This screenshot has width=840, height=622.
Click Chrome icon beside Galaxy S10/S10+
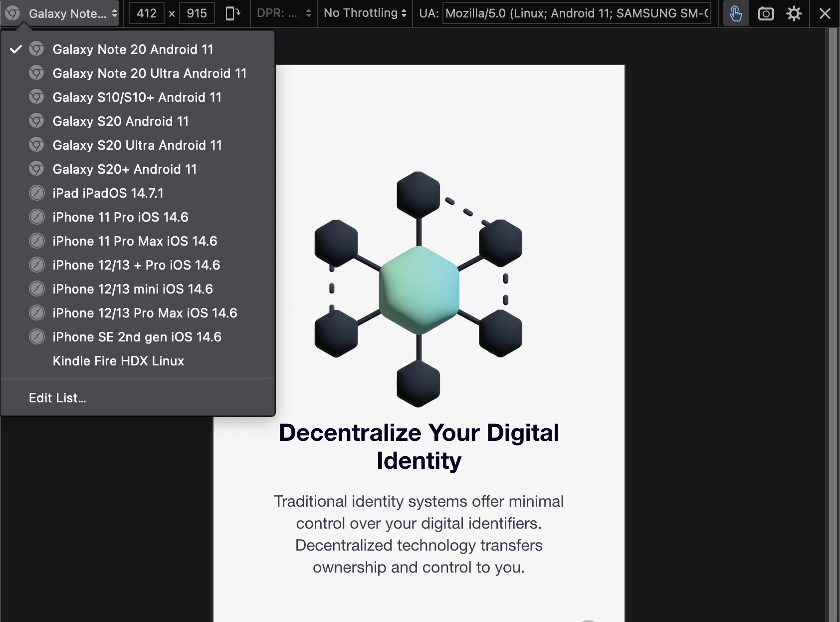point(36,97)
